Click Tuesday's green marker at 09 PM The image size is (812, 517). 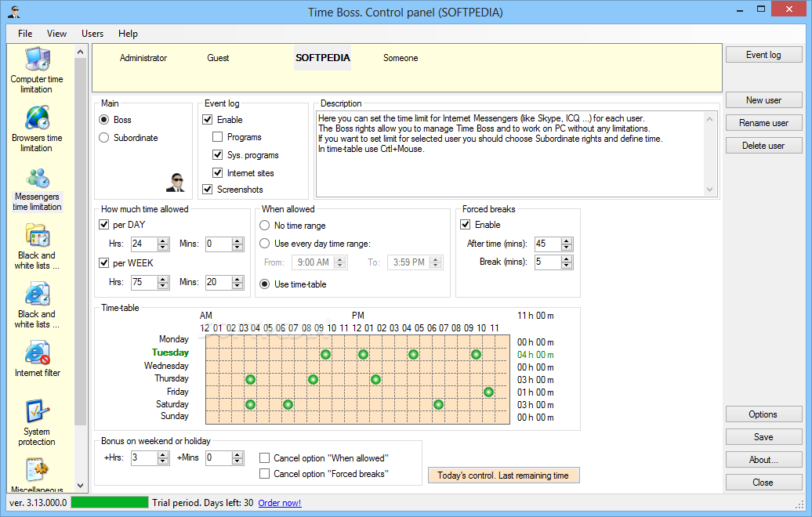point(476,355)
